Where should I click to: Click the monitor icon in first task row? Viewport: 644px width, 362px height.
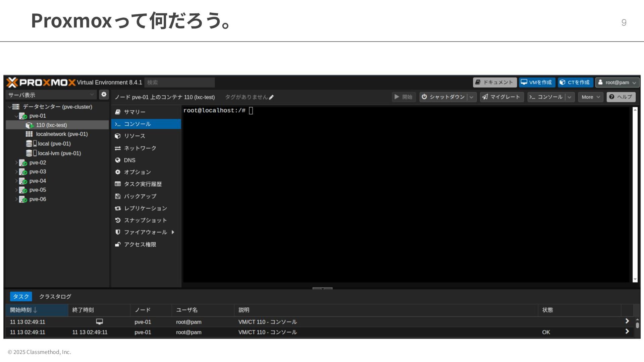[x=99, y=322]
